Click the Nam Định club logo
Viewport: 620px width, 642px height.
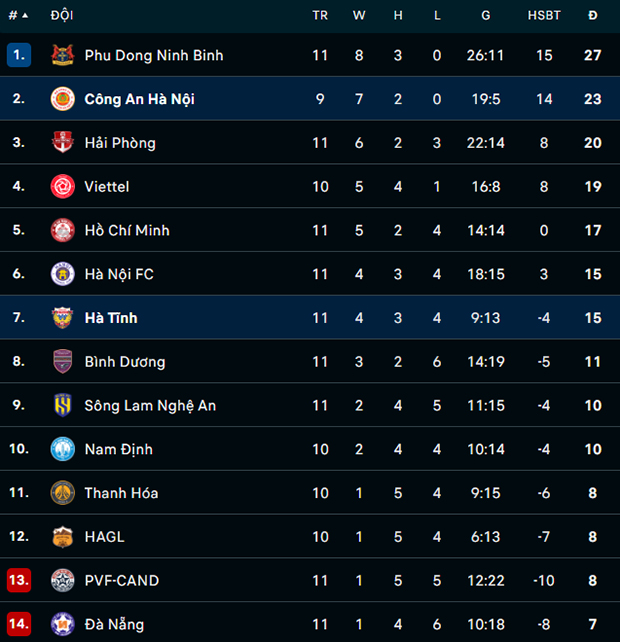click(63, 449)
